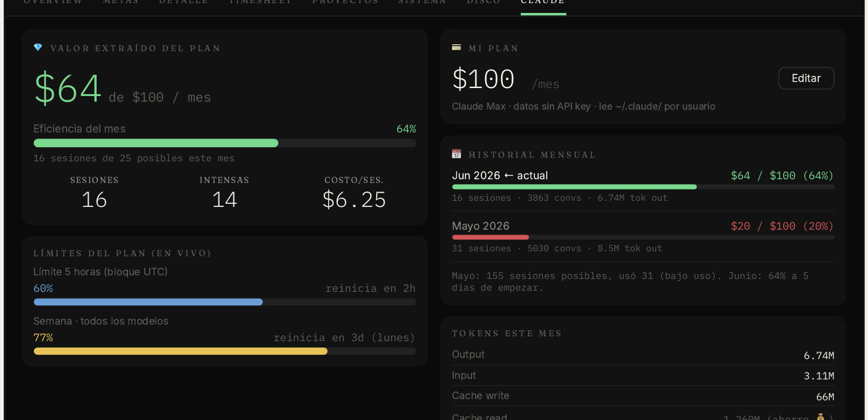868x420 pixels.
Task: Click the blue Límite 5 horas progress bar
Action: click(x=225, y=302)
